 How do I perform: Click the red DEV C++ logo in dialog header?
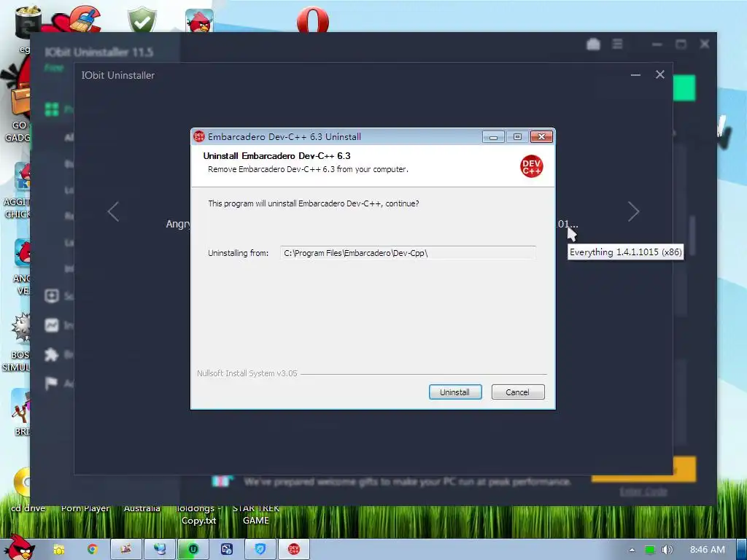(531, 166)
